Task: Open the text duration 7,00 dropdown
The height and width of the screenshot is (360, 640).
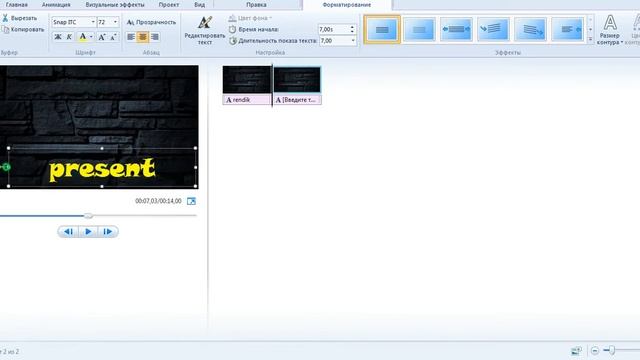Action: point(353,41)
